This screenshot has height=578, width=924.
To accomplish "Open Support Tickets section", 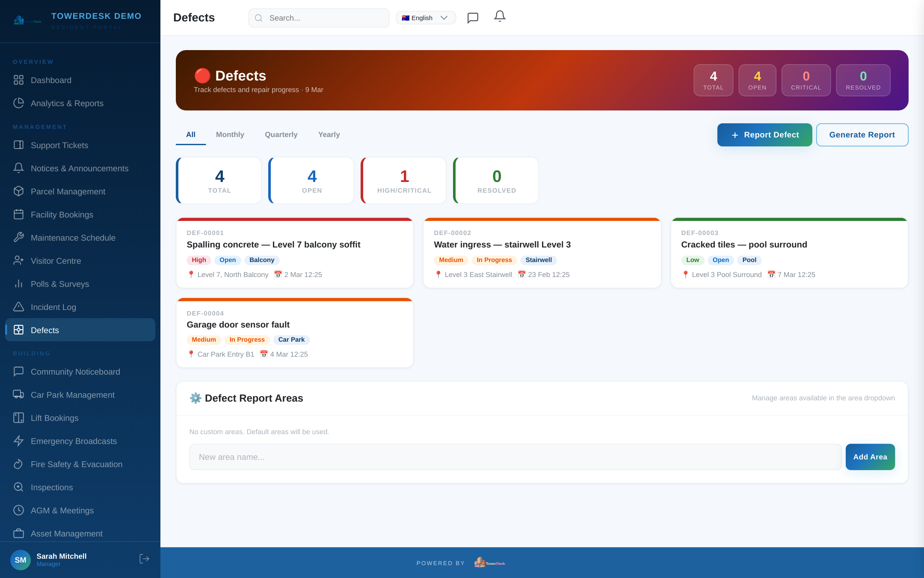I will click(59, 145).
